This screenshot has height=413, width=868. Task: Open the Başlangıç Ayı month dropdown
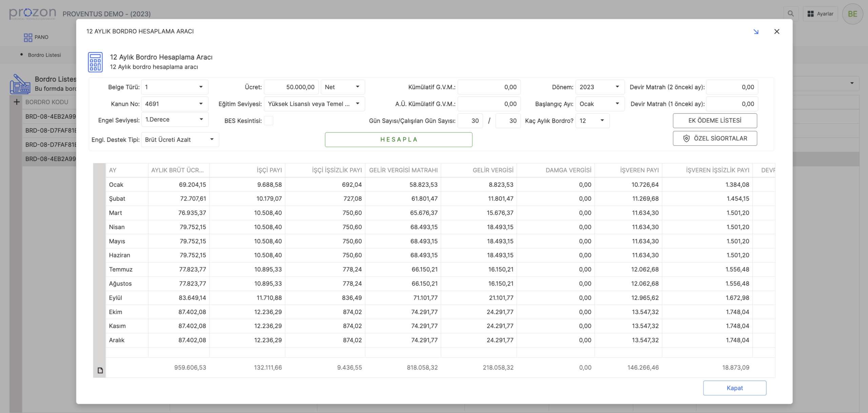(599, 104)
